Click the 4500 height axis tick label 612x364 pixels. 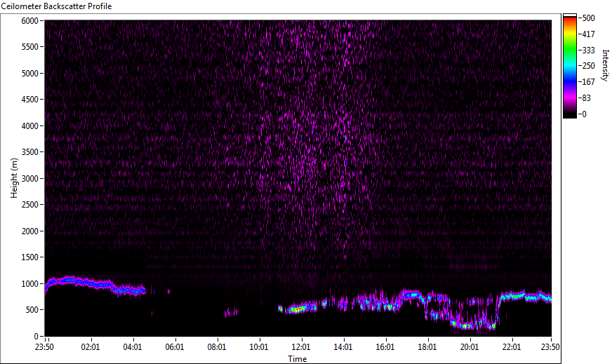coord(29,100)
